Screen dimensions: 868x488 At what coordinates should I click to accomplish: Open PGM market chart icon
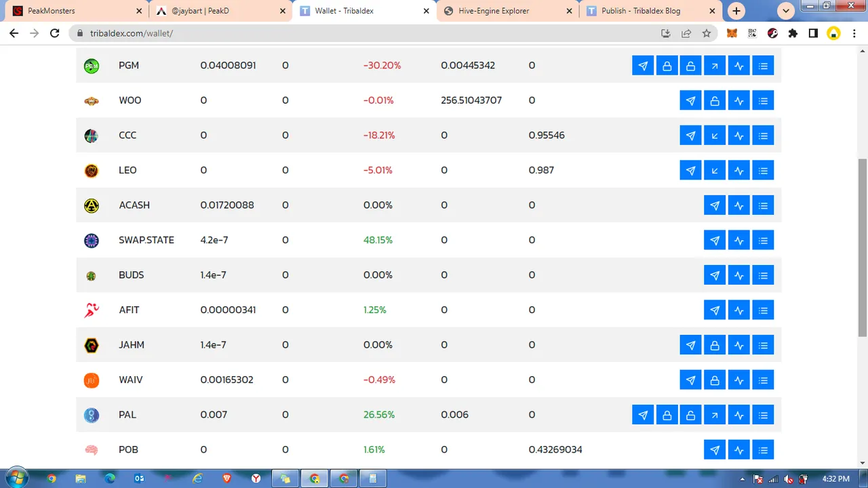739,66
